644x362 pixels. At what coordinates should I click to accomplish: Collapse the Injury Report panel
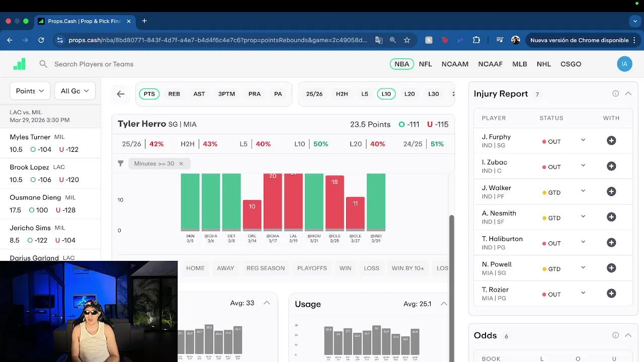[628, 94]
